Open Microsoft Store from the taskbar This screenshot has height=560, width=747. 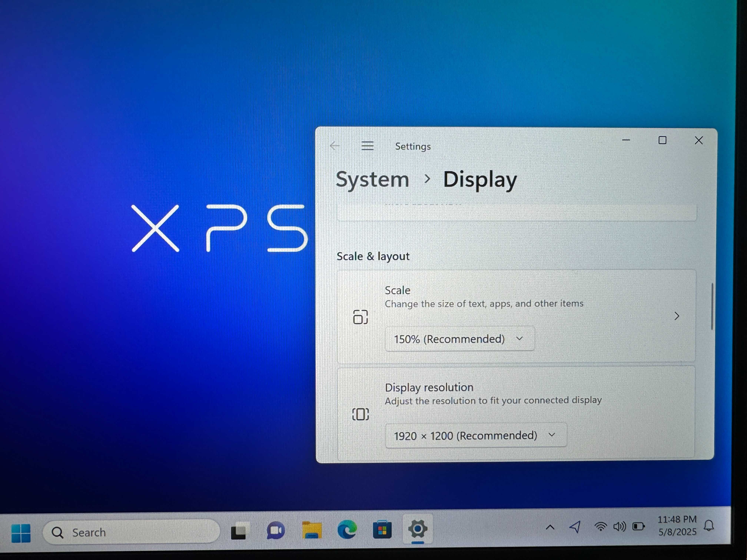click(x=382, y=529)
